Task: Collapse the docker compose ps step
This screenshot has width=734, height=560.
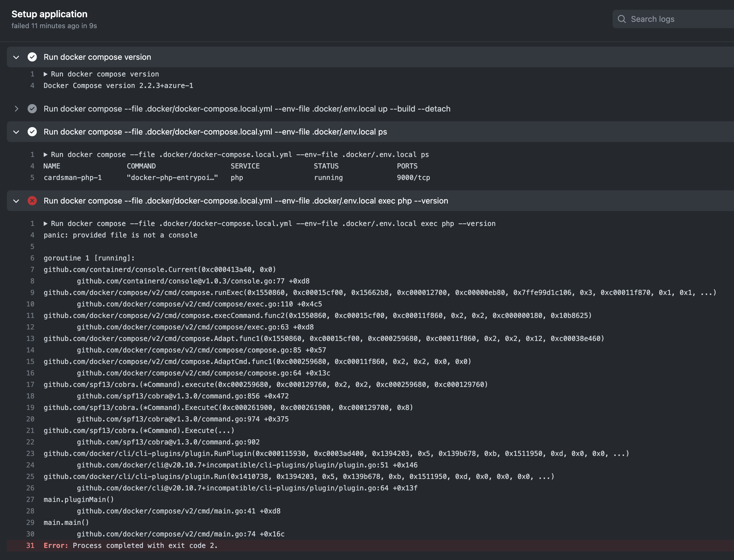Action: [16, 132]
